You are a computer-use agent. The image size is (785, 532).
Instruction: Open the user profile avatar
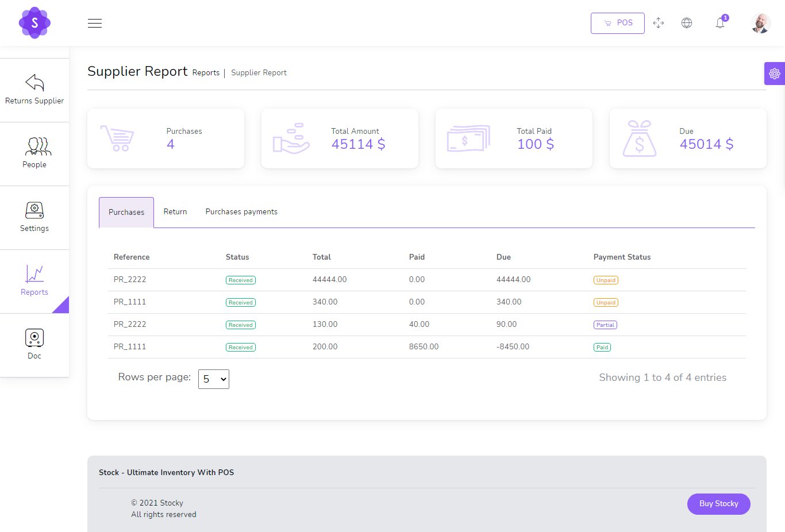tap(760, 23)
